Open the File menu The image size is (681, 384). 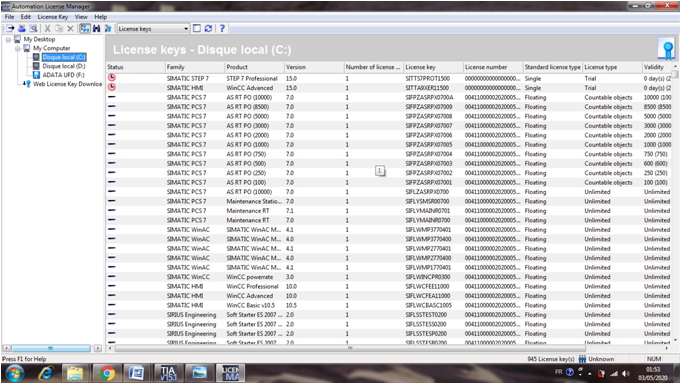coord(9,17)
